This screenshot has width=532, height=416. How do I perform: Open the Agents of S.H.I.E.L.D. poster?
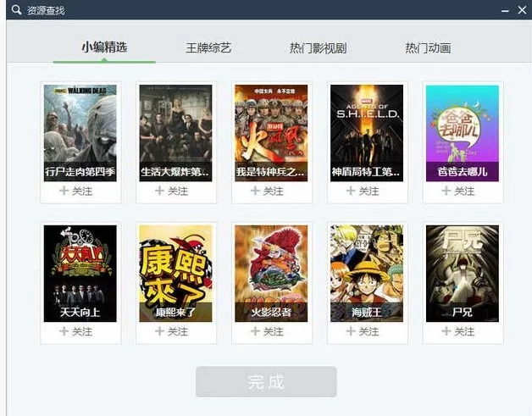pos(367,133)
